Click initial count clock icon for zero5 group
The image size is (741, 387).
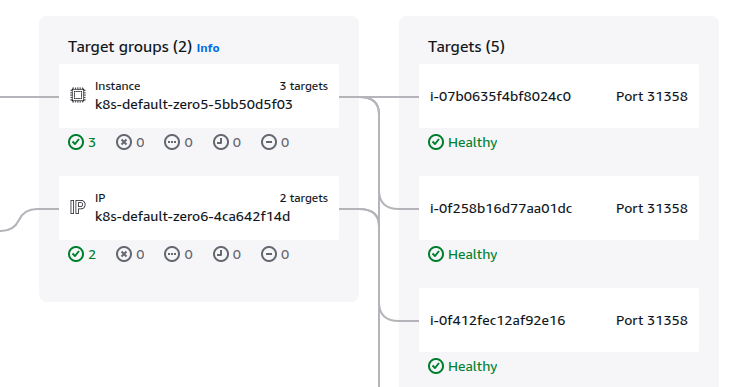click(x=220, y=142)
